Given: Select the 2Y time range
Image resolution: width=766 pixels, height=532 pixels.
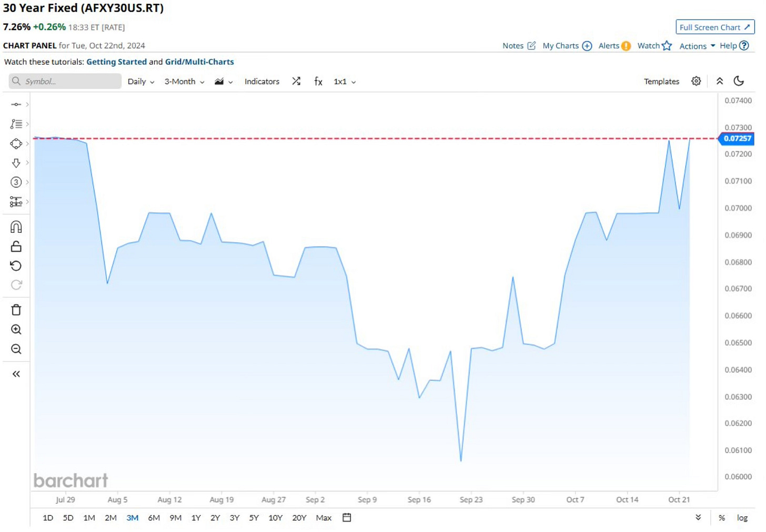Looking at the screenshot, I should coord(215,518).
